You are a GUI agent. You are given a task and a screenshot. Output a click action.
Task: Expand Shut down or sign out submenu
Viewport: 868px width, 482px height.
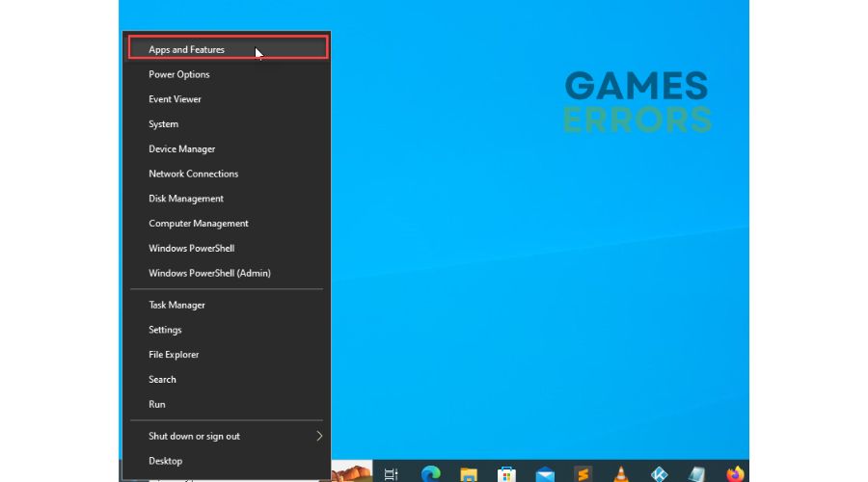(227, 436)
